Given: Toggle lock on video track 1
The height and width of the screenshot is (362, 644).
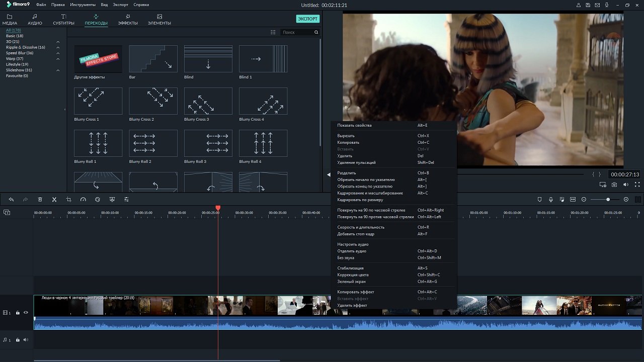Looking at the screenshot, I should (x=18, y=313).
